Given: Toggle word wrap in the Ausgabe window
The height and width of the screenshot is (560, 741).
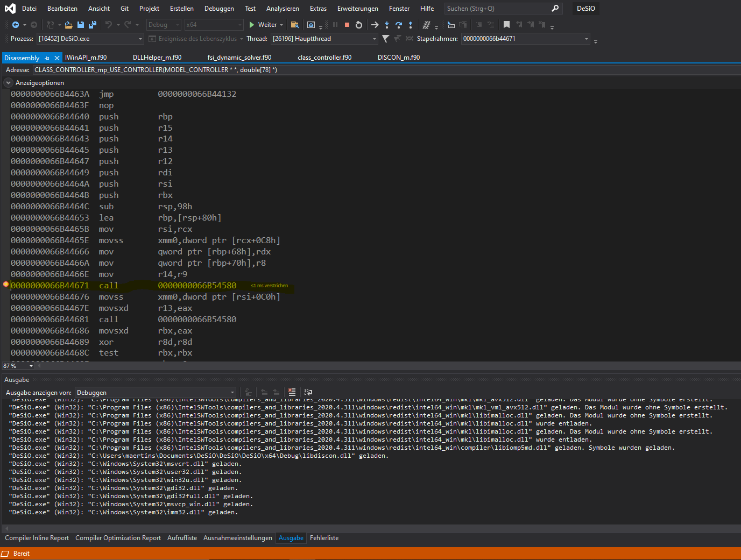Looking at the screenshot, I should [308, 392].
